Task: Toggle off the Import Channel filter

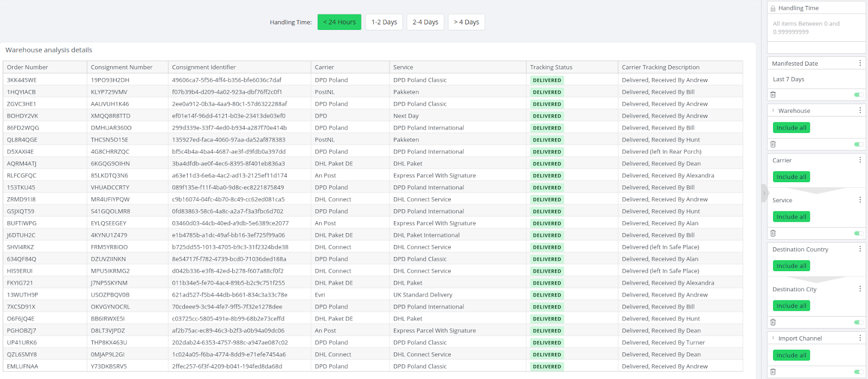Action: pos(858,372)
